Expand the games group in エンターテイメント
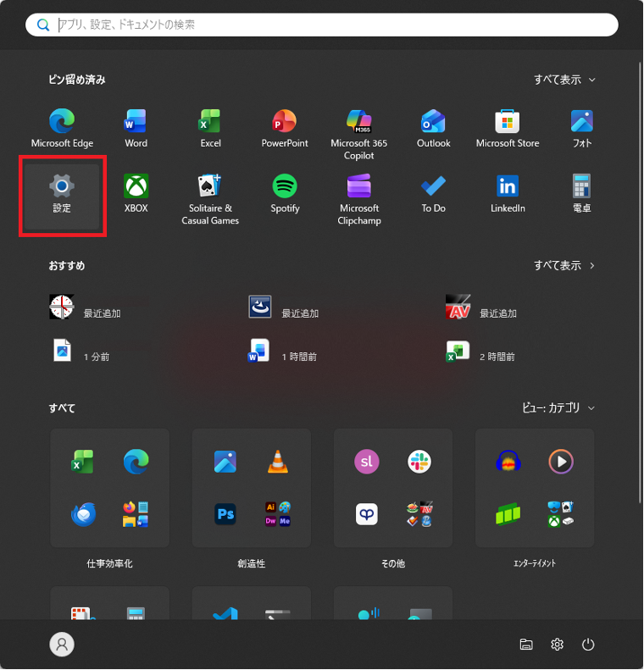 tap(561, 514)
